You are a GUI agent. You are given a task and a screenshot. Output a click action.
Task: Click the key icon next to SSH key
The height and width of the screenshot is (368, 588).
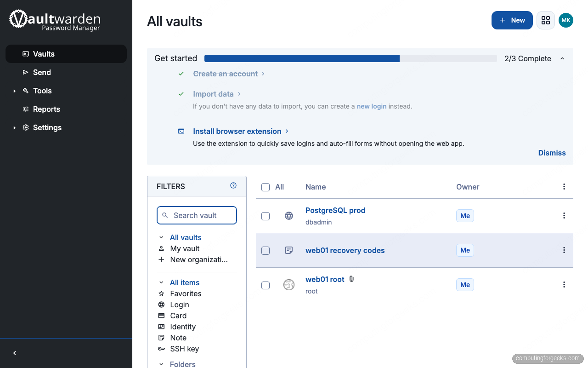161,349
